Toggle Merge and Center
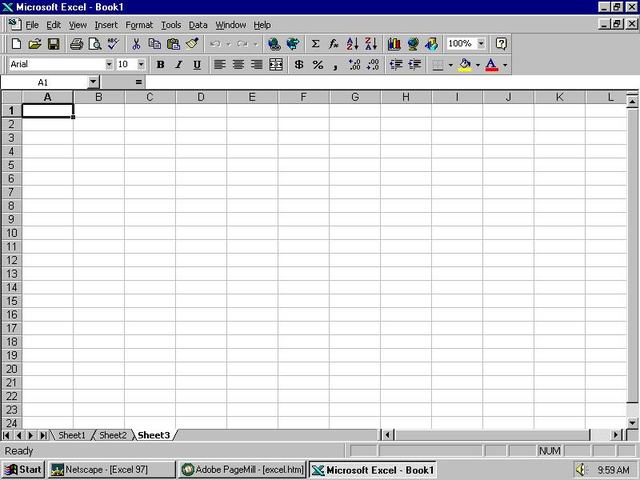 pos(276,64)
